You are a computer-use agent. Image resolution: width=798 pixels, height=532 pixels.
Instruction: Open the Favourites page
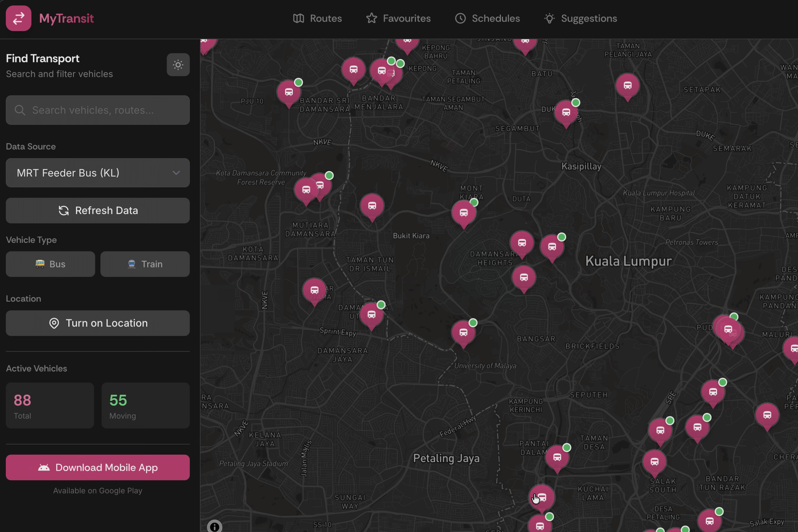tap(398, 18)
